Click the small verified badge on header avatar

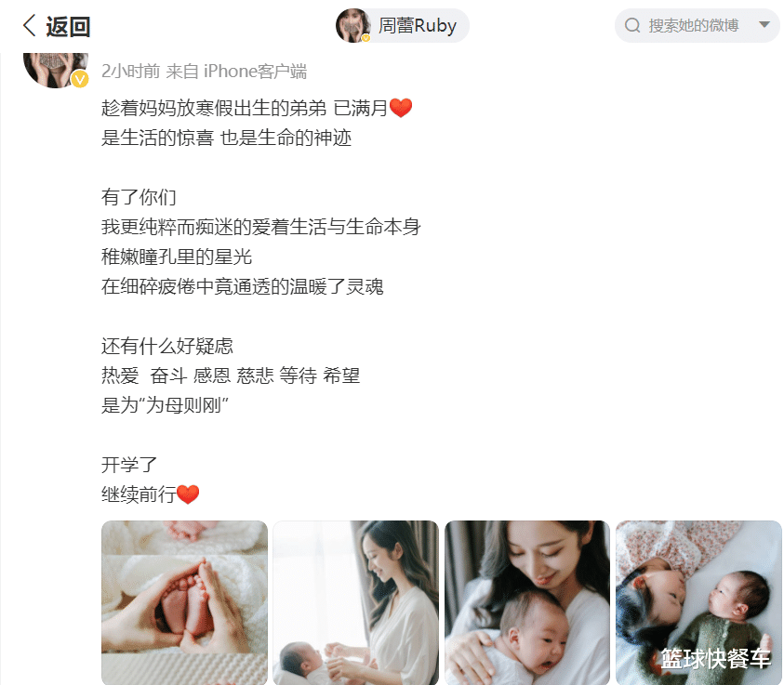(366, 38)
